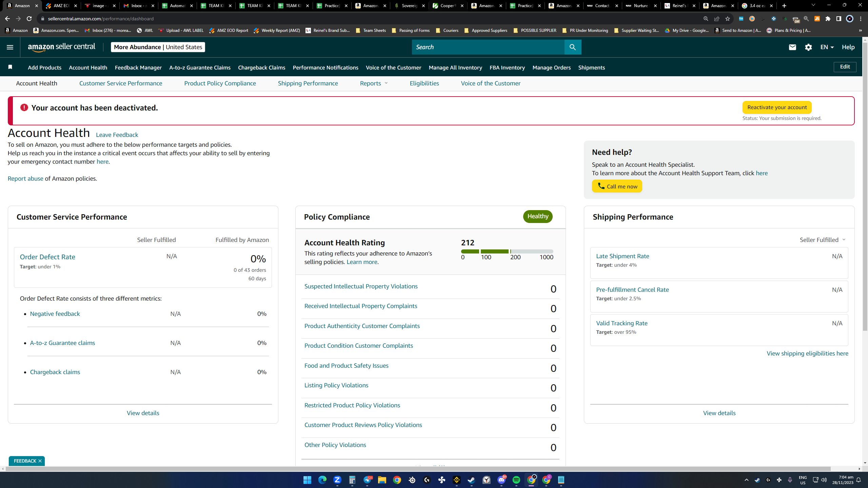Image resolution: width=868 pixels, height=488 pixels.
Task: Click the Call me now button
Action: pos(617,186)
